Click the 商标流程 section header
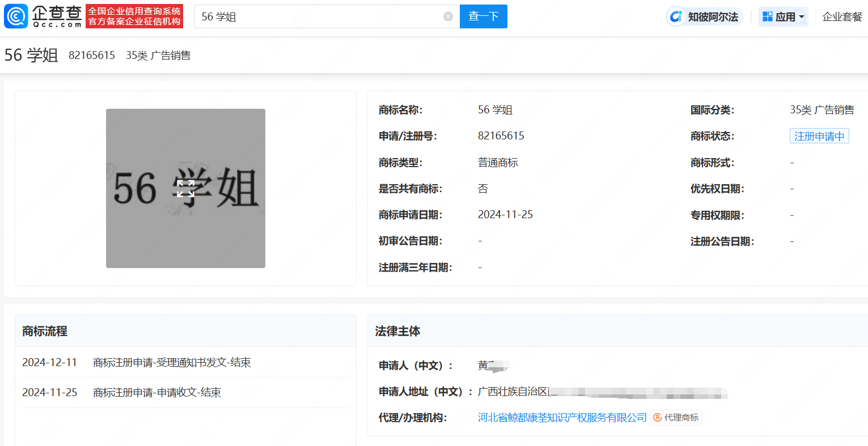The width and height of the screenshot is (868, 446). coord(45,331)
